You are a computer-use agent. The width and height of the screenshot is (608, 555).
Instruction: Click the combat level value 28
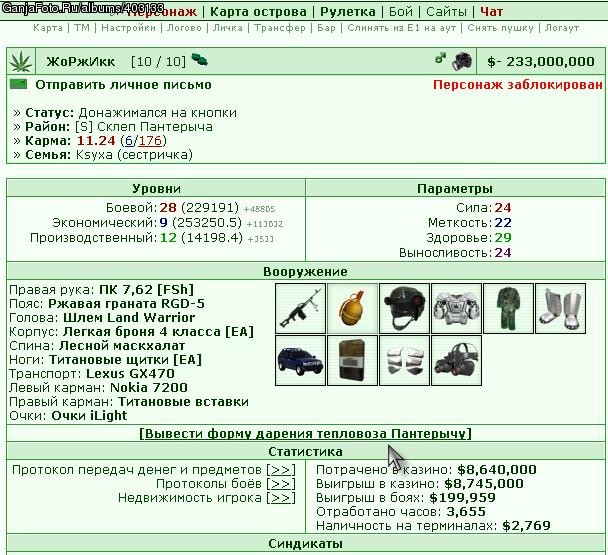pyautogui.click(x=168, y=208)
